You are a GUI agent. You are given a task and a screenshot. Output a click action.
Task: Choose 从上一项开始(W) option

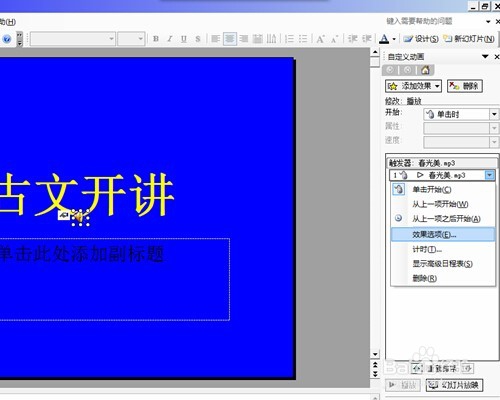click(x=443, y=204)
